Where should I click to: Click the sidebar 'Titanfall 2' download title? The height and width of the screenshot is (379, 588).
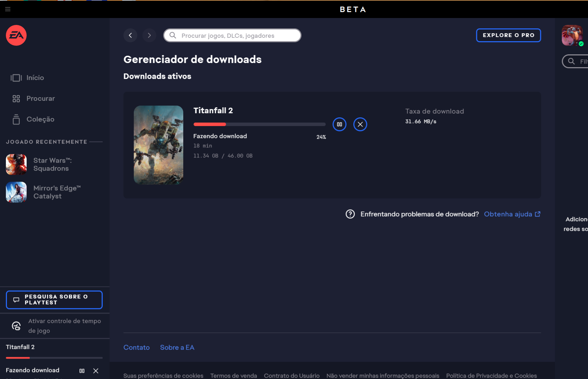(x=20, y=347)
